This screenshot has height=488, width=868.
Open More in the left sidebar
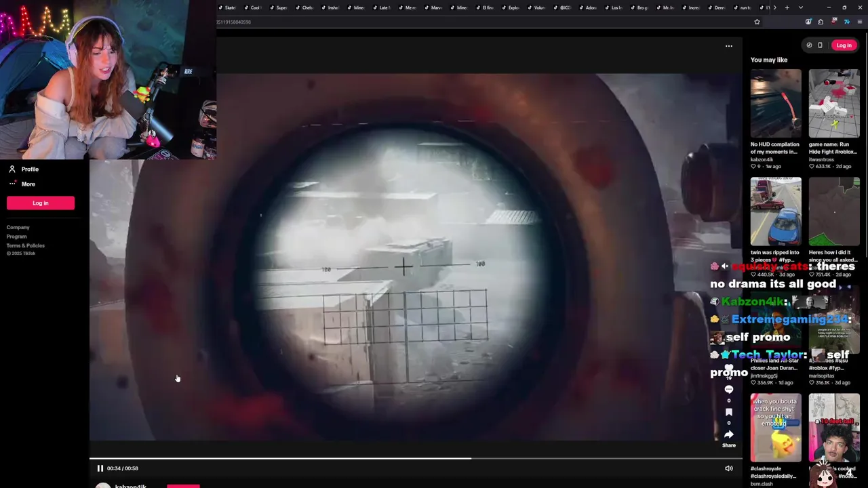pos(22,184)
